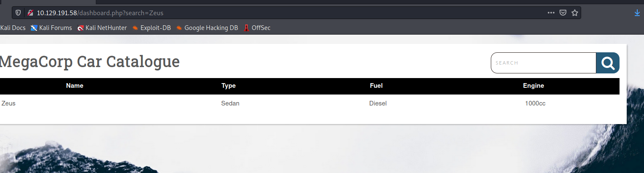Open the page actions three-dot menu

[x=551, y=13]
